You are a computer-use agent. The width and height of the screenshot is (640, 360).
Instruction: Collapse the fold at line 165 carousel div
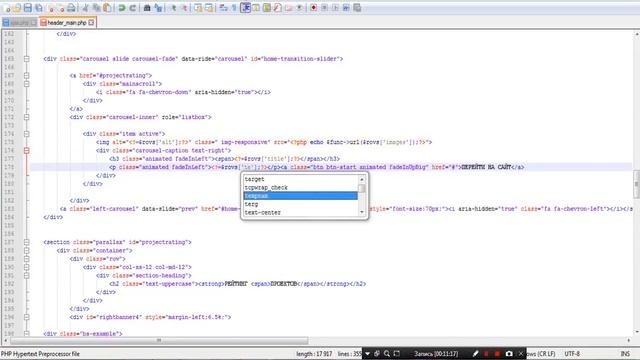click(x=27, y=59)
